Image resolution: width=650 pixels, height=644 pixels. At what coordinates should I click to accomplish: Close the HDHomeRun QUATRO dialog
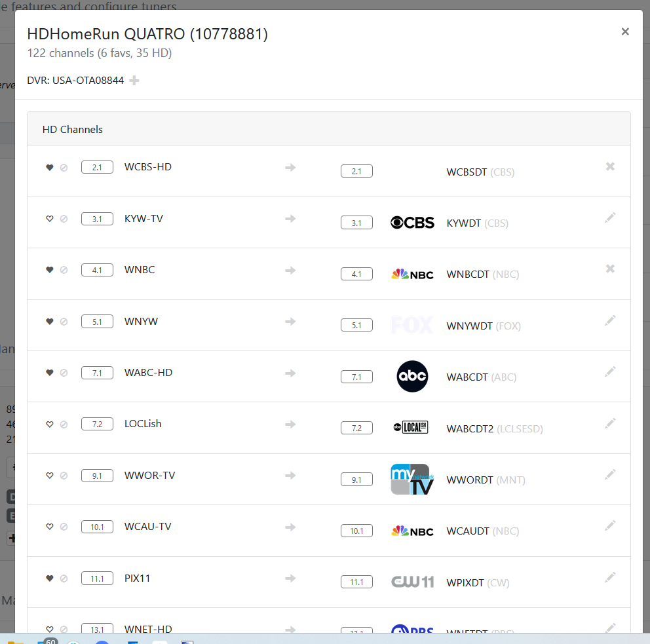tap(625, 31)
